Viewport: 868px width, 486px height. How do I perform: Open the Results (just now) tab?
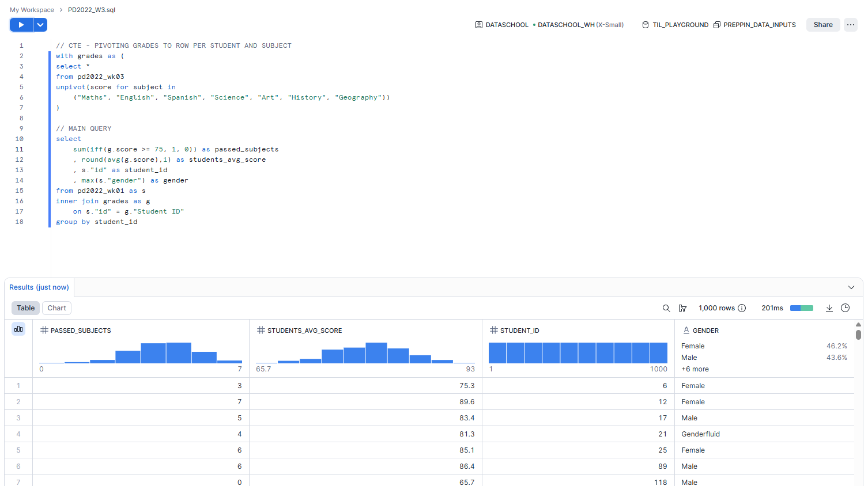click(x=39, y=287)
